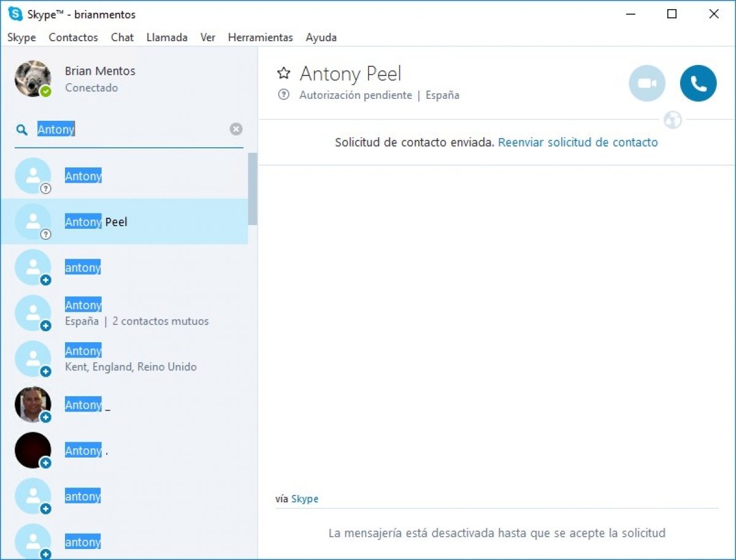Open the Skype menu
Screen dimensions: 736x560
point(21,37)
